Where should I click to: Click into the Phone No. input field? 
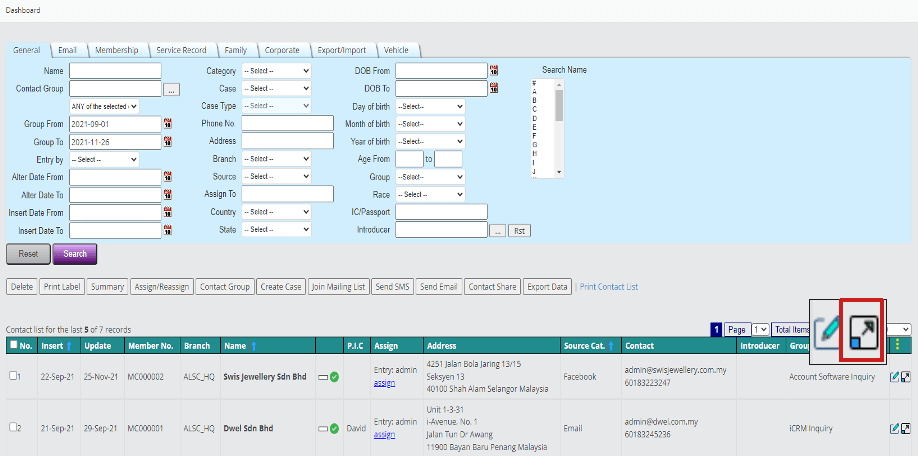point(287,124)
